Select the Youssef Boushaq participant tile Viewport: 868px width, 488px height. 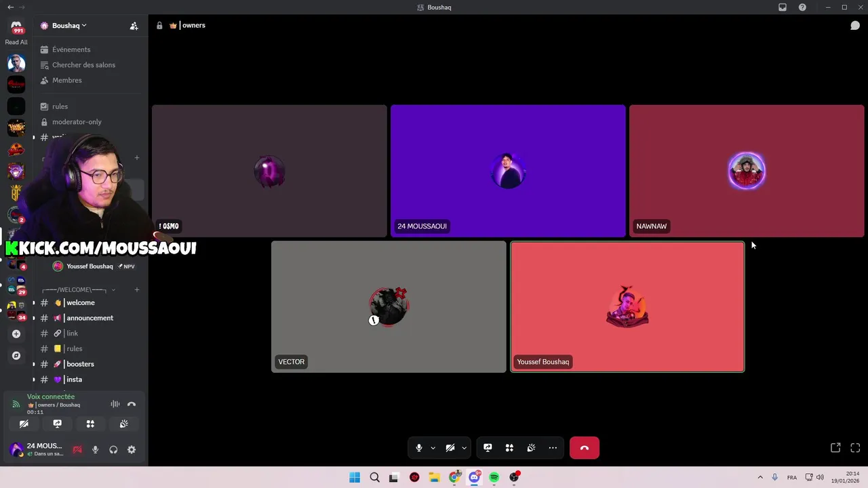point(627,307)
